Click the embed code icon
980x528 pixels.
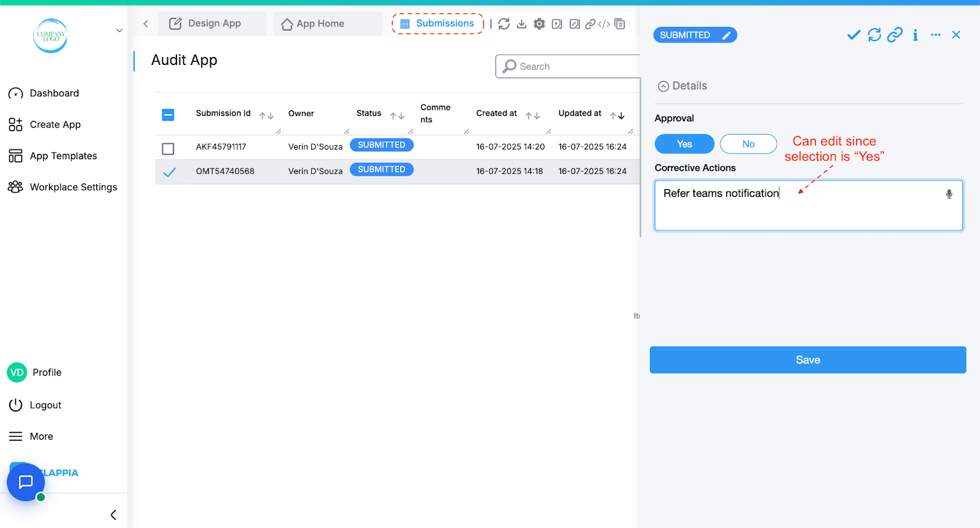604,24
